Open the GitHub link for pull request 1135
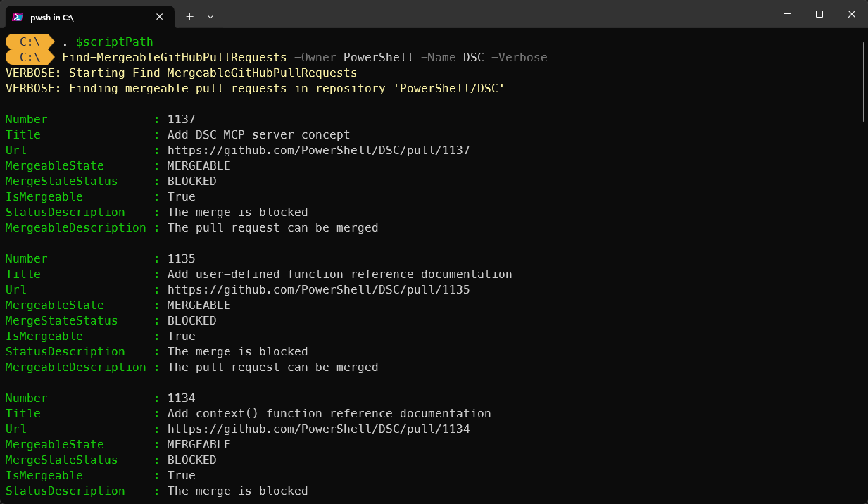The width and height of the screenshot is (868, 504). pyautogui.click(x=318, y=289)
